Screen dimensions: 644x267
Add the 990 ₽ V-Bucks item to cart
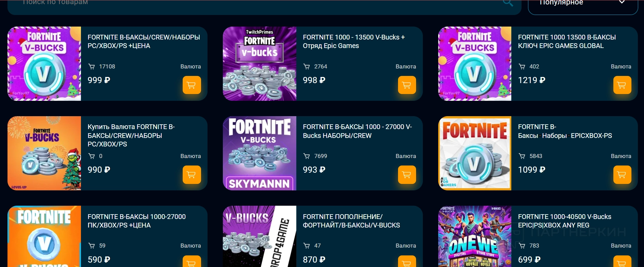pos(192,175)
